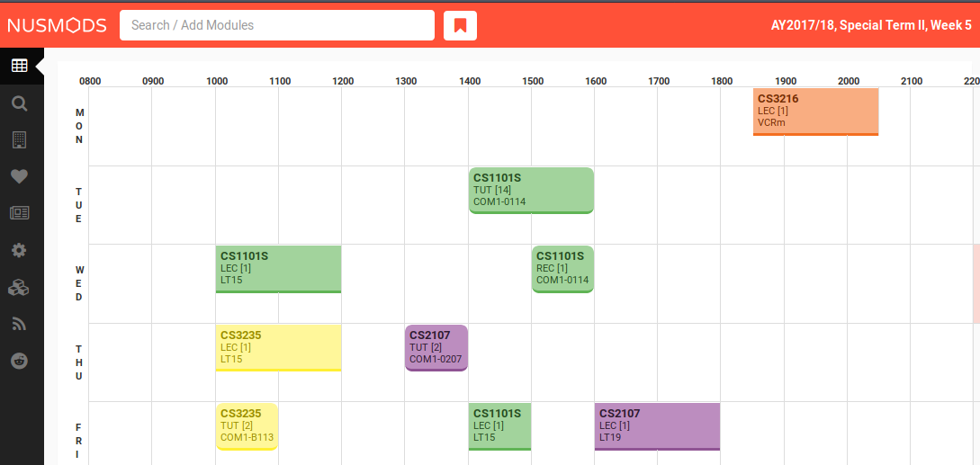
Task: Click the NUSMODS logo
Action: (x=57, y=25)
